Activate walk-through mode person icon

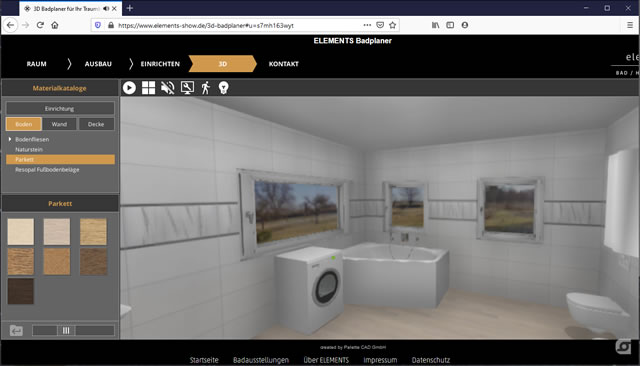pyautogui.click(x=206, y=88)
